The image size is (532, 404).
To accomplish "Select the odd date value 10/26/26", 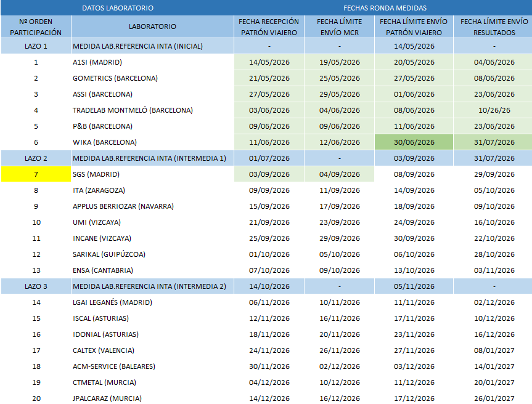I will [494, 110].
